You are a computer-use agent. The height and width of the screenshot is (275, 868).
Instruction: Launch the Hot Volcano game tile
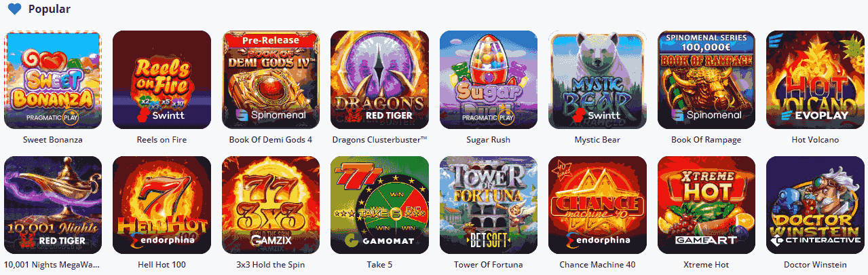[x=815, y=79]
